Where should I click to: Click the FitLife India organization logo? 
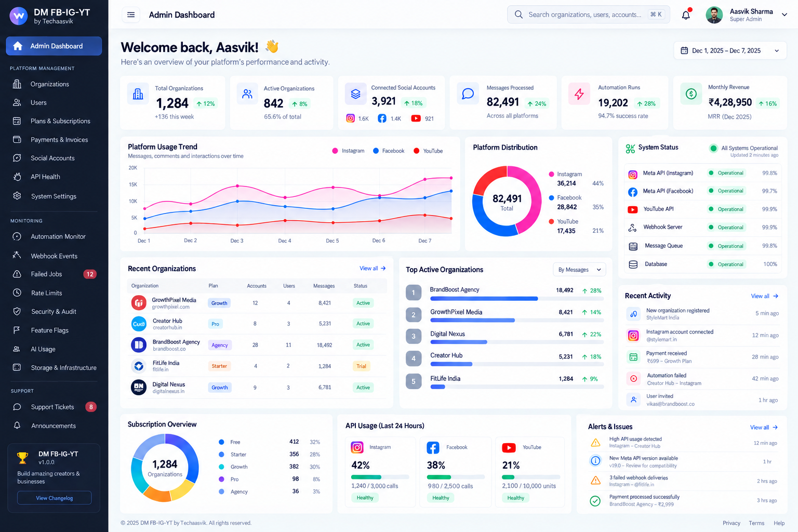pyautogui.click(x=139, y=366)
